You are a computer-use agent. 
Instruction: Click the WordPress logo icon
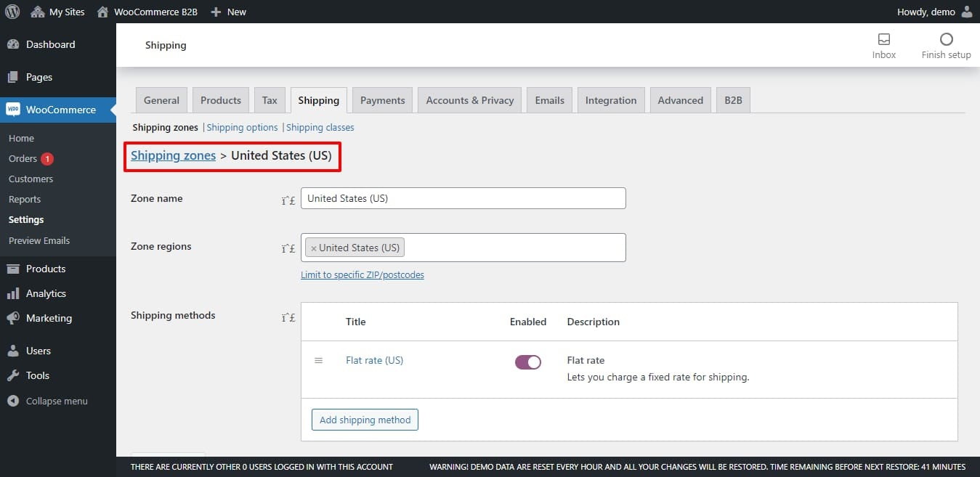12,12
